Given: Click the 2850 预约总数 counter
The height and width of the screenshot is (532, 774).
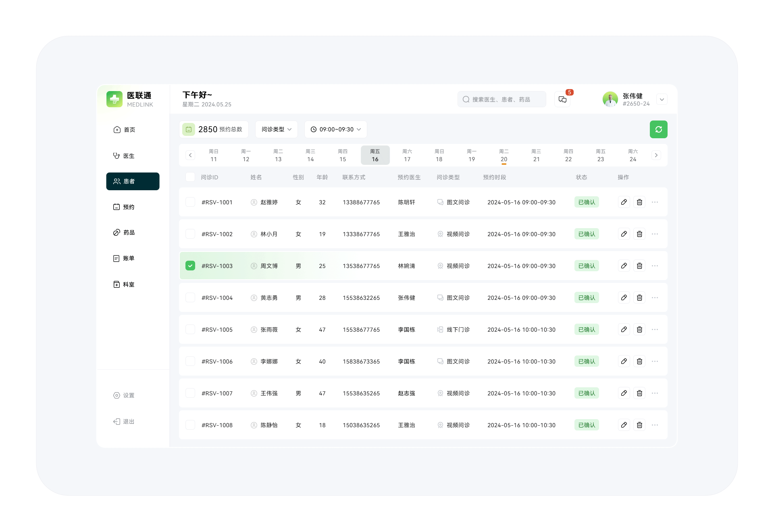Looking at the screenshot, I should coord(214,129).
